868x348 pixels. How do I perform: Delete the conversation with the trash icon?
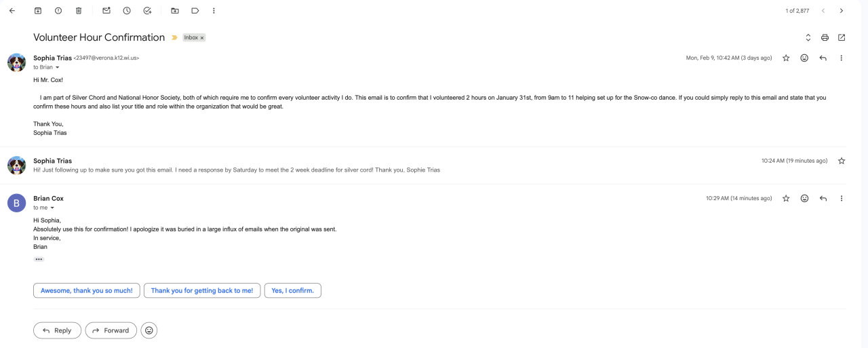tap(79, 11)
